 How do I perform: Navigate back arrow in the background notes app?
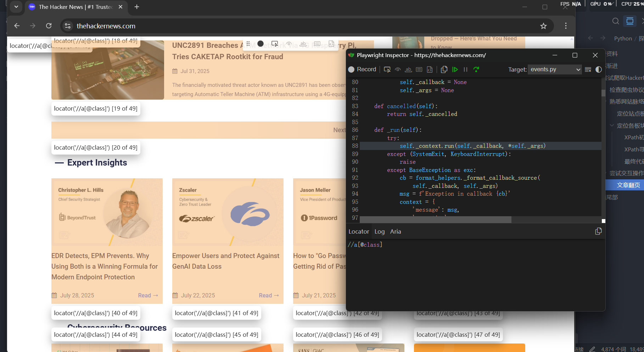590,38
